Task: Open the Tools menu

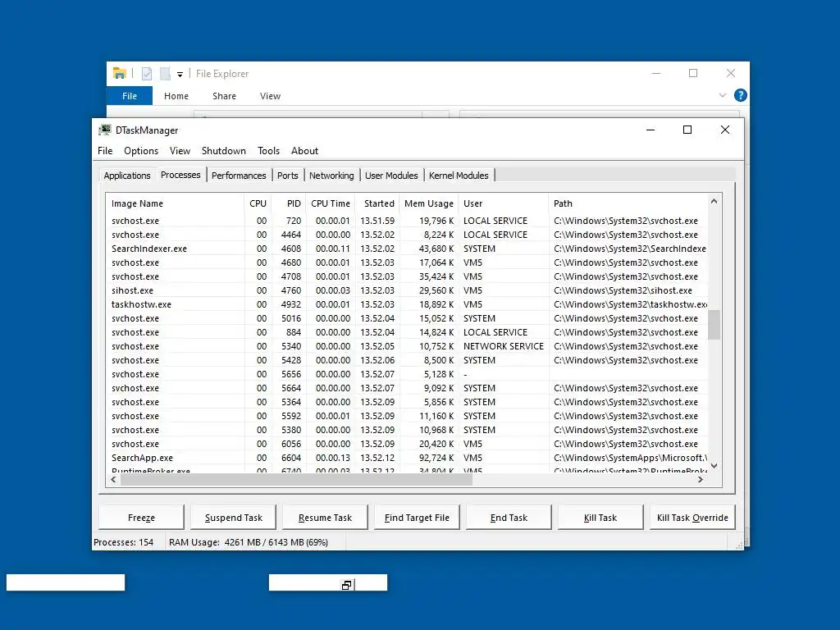Action: [x=268, y=151]
